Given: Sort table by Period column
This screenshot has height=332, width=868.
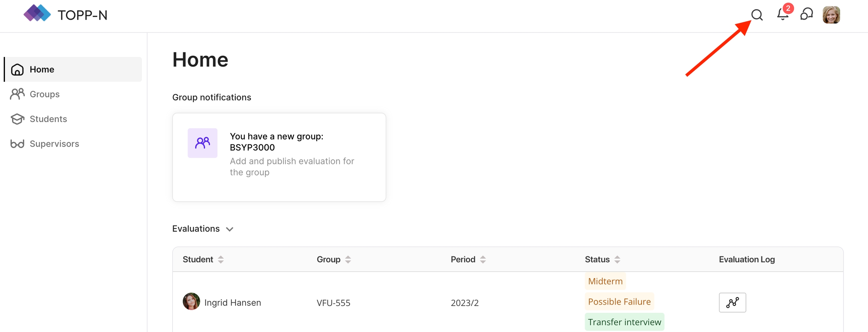Looking at the screenshot, I should pos(483,259).
